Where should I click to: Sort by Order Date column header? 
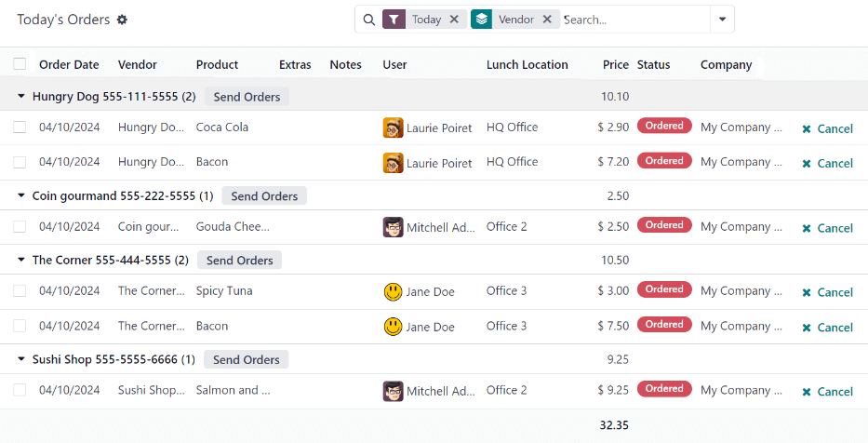(69, 65)
